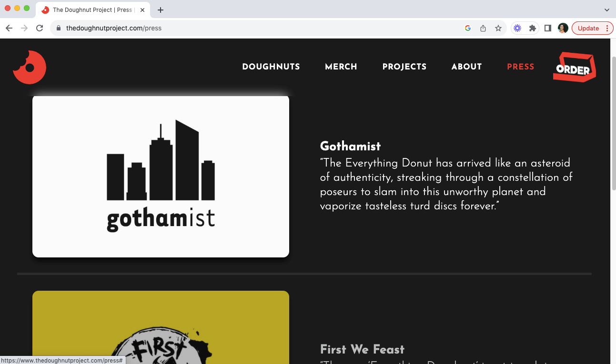Click the gothamist logo card

click(161, 177)
